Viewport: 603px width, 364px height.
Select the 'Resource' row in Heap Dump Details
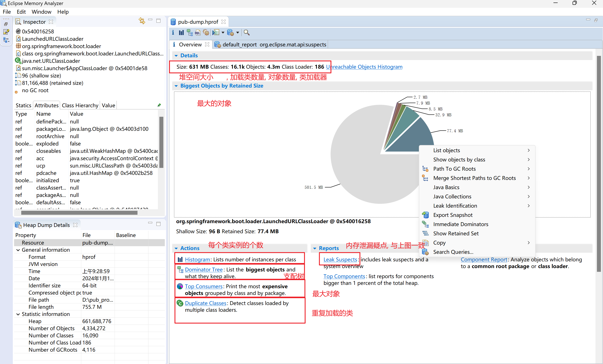(x=89, y=243)
